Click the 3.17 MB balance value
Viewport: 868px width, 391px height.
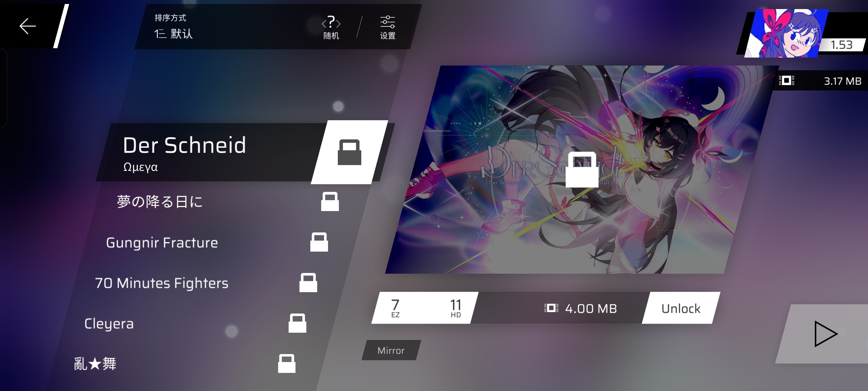(843, 81)
